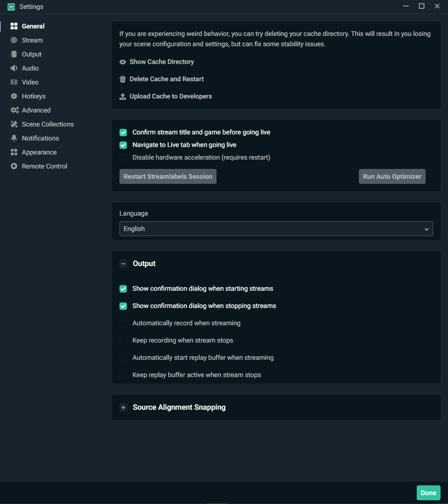
Task: Uncheck Confirm stream title before going live
Action: [123, 133]
